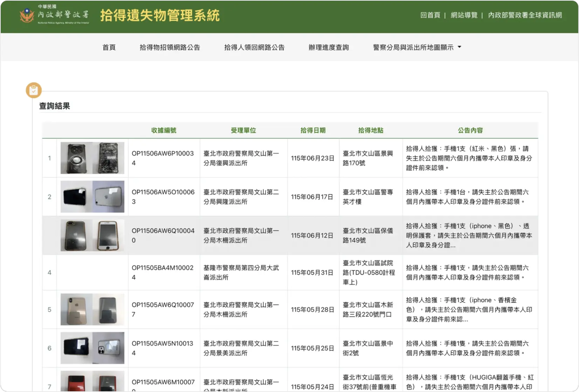Click the 收據編號 column header

point(164,130)
